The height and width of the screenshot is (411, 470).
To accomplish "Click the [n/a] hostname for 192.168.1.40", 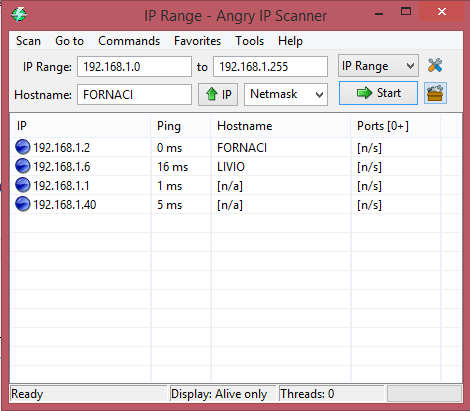I will click(x=230, y=205).
